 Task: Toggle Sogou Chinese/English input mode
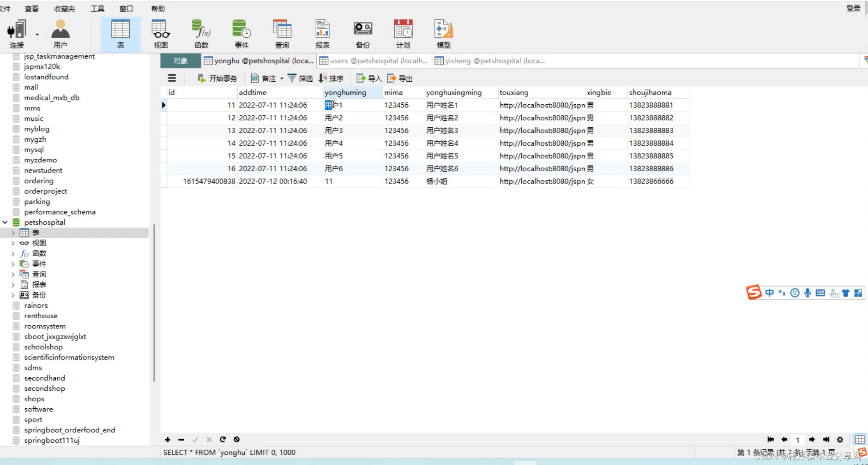[769, 293]
